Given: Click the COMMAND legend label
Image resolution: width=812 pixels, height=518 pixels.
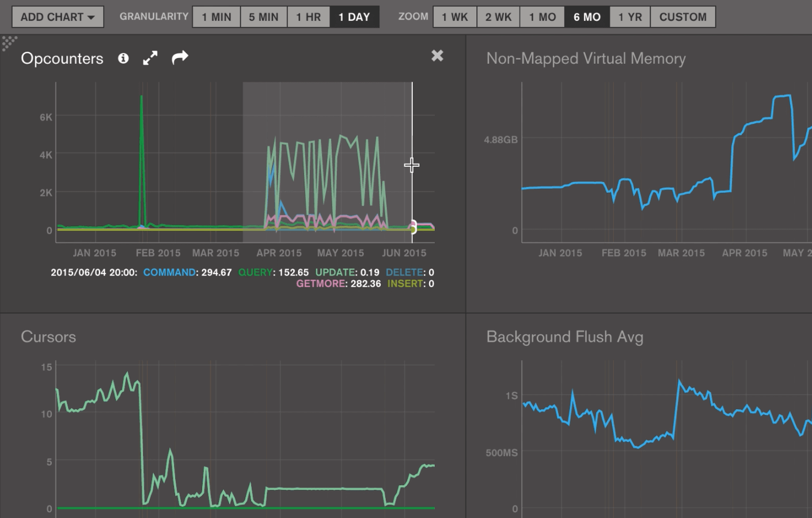Looking at the screenshot, I should [169, 272].
